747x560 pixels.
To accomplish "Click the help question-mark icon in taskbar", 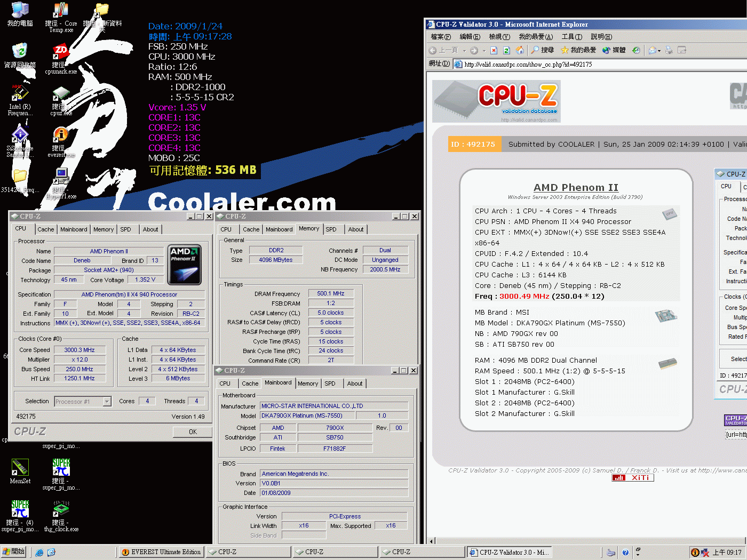I will (625, 553).
